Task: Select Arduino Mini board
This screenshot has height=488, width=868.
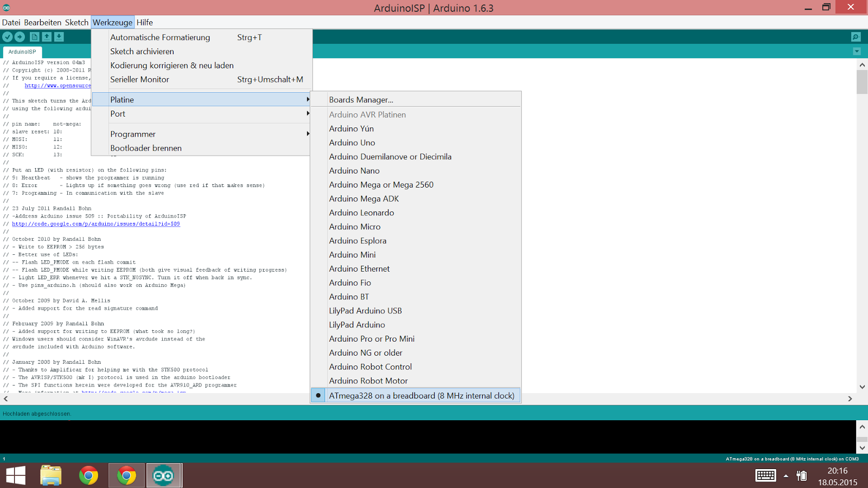Action: point(416,255)
